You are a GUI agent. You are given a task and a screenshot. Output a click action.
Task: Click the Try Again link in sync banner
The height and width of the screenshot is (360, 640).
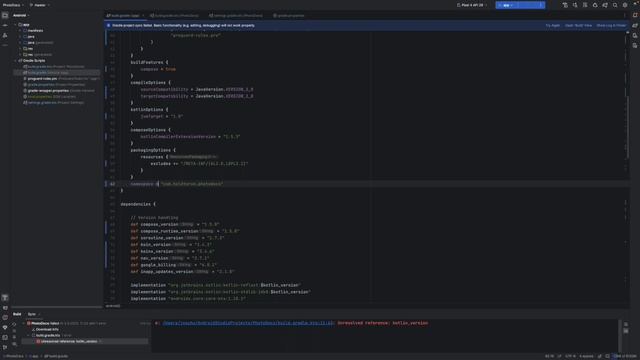point(553,25)
